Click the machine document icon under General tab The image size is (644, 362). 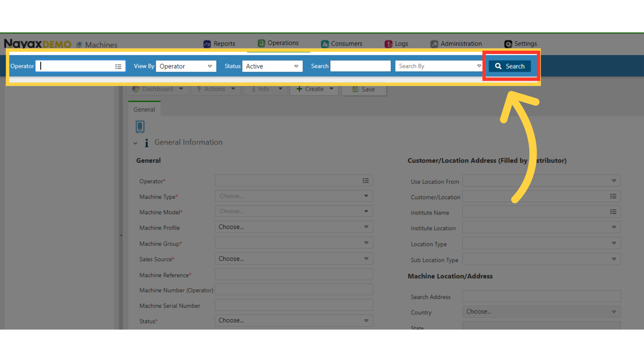click(x=140, y=127)
